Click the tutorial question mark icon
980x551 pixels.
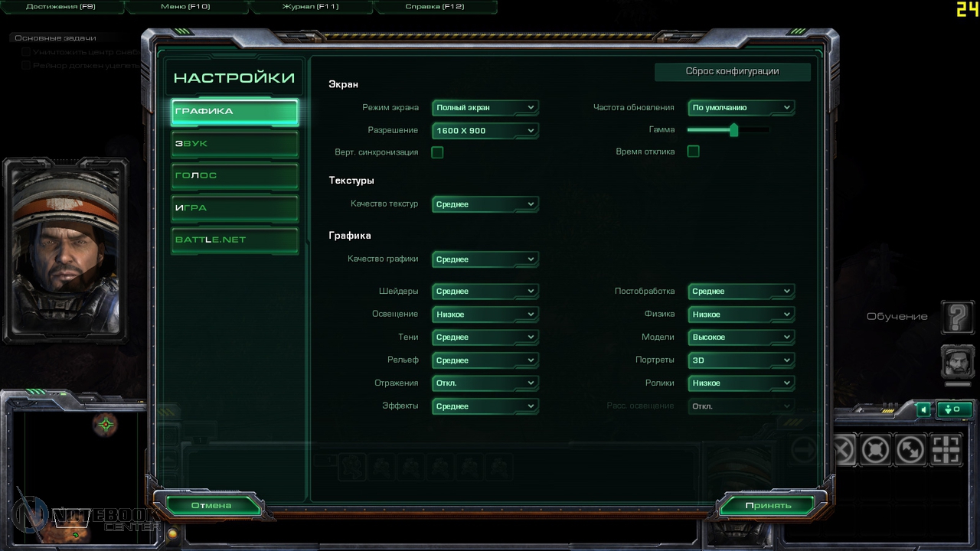coord(957,317)
